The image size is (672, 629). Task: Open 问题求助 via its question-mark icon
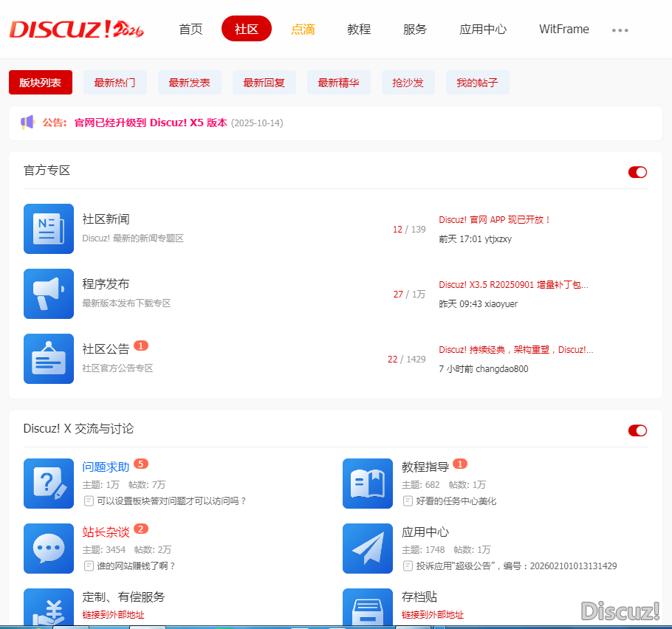click(x=49, y=484)
